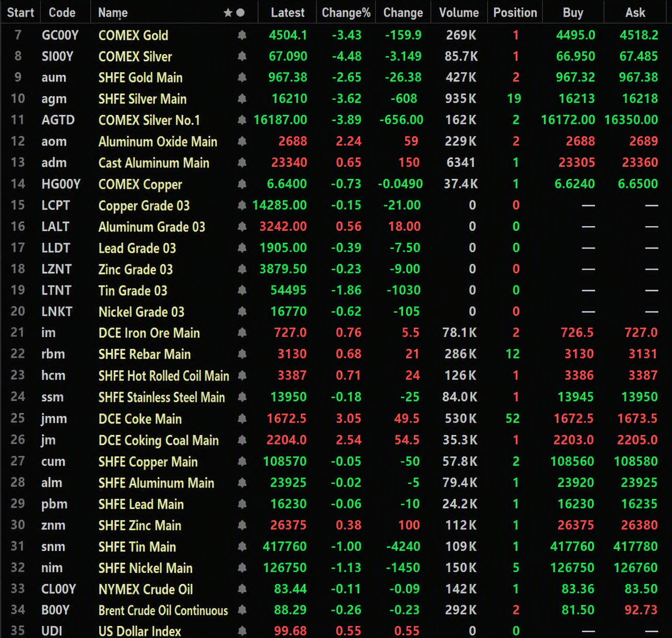
Task: Set an alert bell for COMEX Gold
Action: (242, 36)
